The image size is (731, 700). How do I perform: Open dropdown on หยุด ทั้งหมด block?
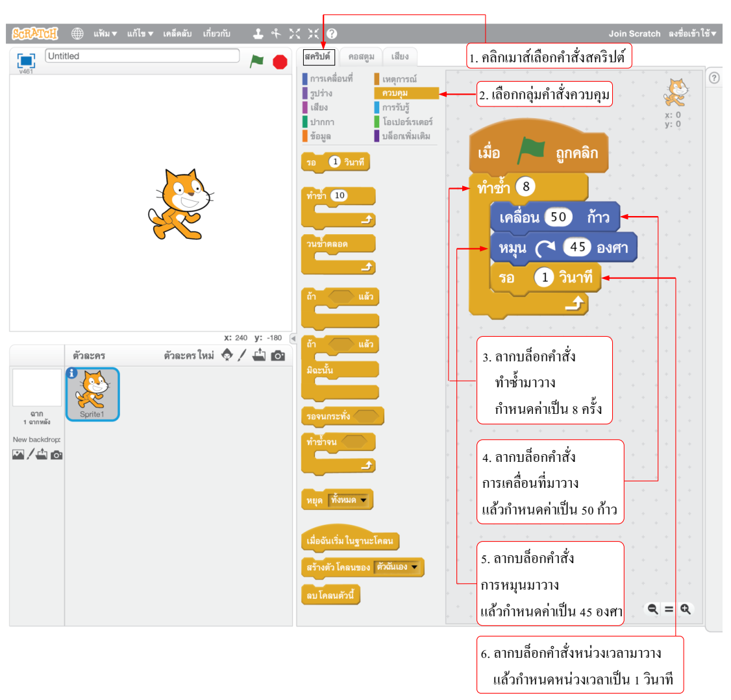pos(363,500)
